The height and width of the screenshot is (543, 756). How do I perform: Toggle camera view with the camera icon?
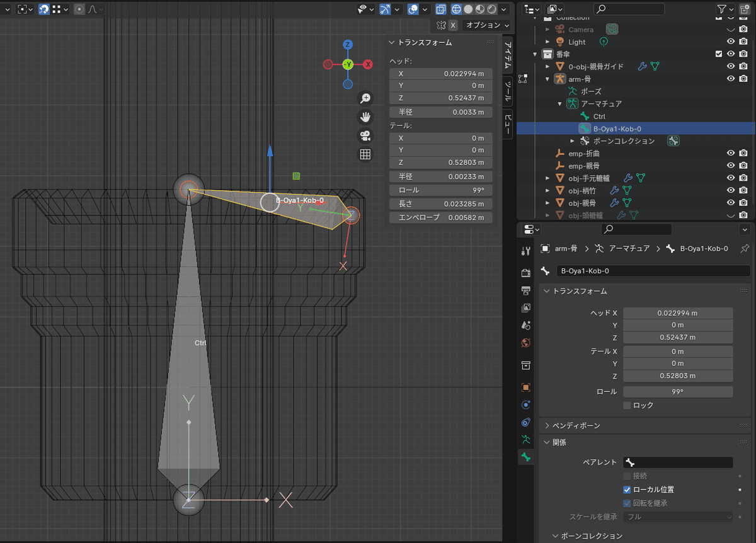(x=365, y=135)
